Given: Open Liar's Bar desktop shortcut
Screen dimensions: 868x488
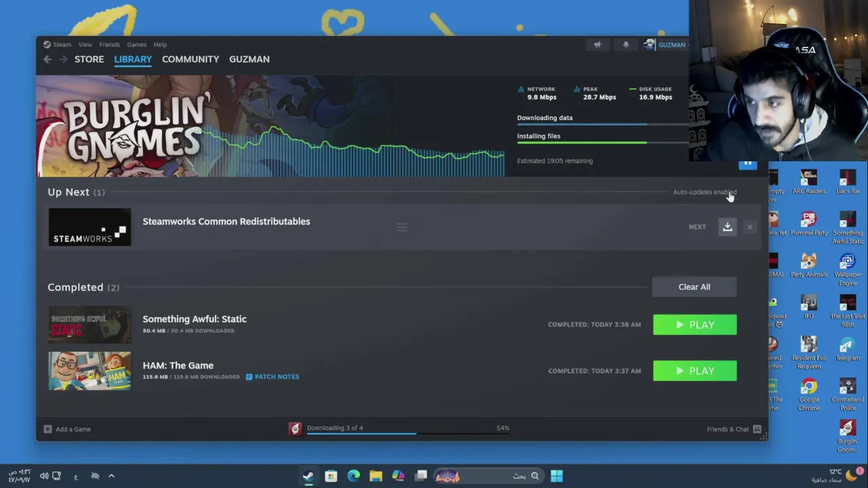Looking at the screenshot, I should 848,182.
